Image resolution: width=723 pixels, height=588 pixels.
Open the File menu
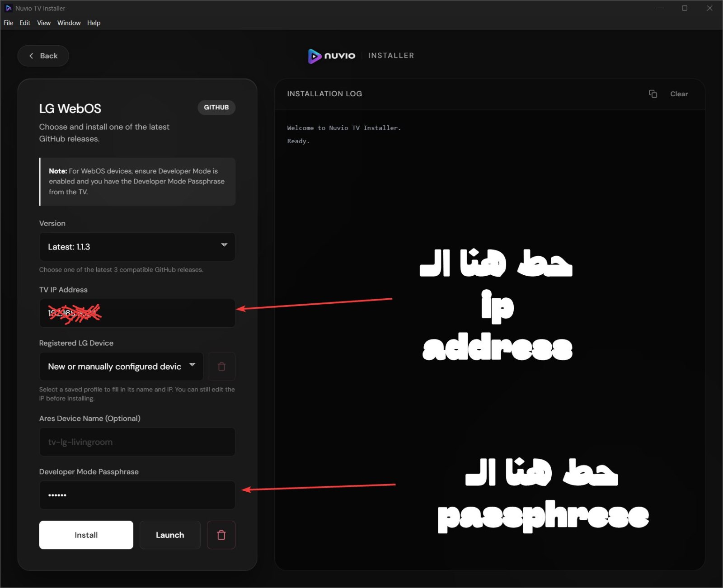pos(8,23)
